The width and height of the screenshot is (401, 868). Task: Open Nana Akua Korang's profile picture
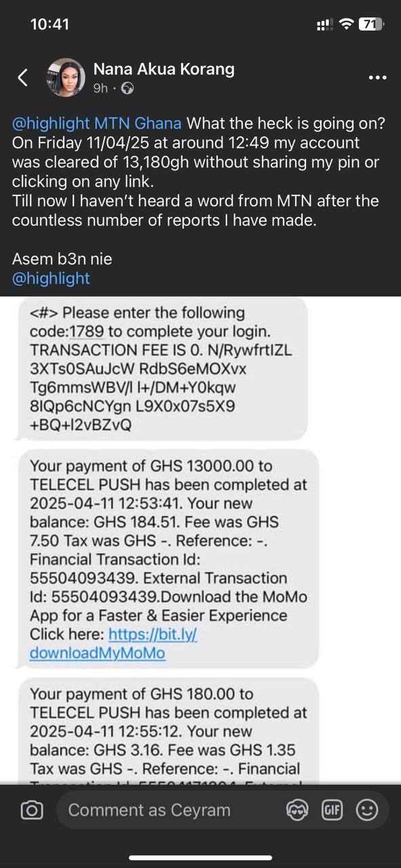click(x=66, y=77)
